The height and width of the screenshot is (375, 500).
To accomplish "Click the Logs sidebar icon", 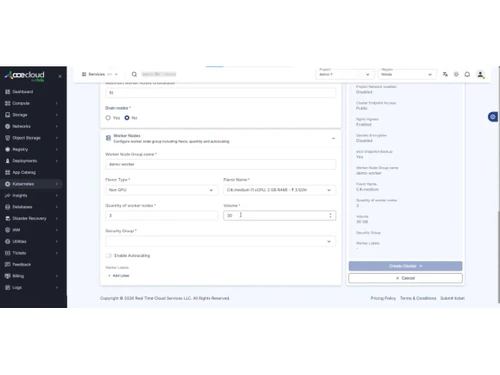I will pyautogui.click(x=8, y=288).
